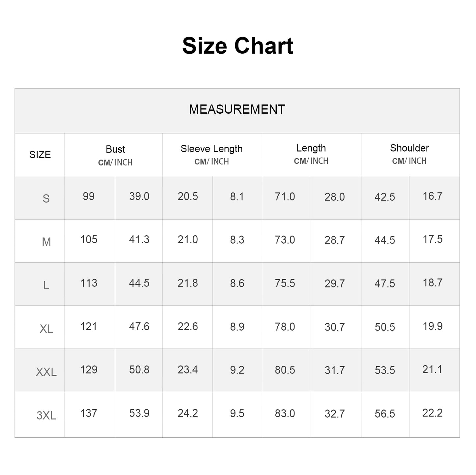Screen dimensions: 476x475
Task: Click the 31.7 inch length value
Action: click(335, 370)
